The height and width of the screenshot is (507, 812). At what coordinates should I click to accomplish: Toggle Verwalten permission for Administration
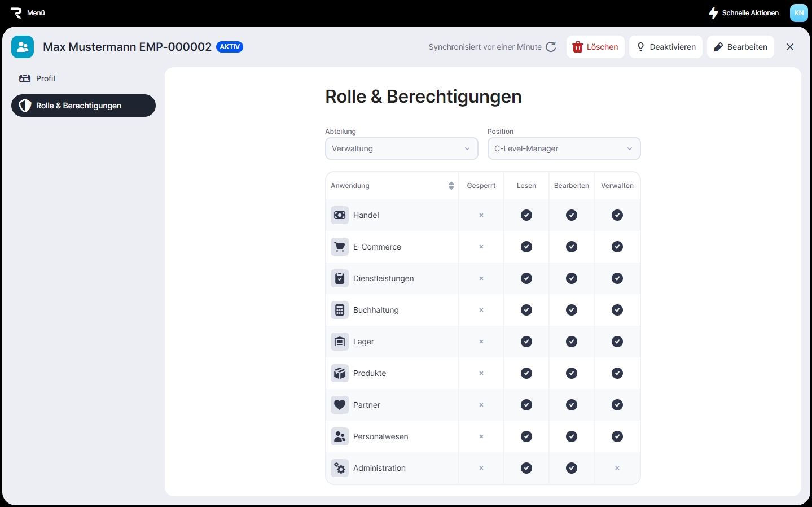(617, 468)
